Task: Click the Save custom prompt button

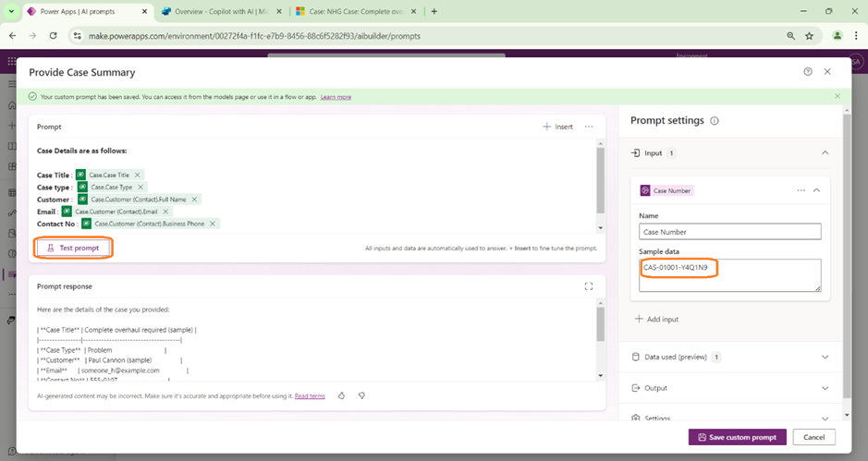Action: (x=737, y=437)
